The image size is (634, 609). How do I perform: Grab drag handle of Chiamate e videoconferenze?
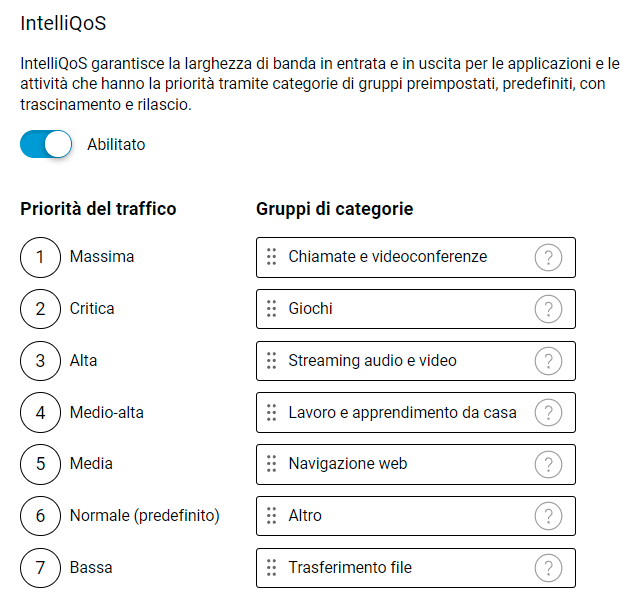(x=271, y=257)
